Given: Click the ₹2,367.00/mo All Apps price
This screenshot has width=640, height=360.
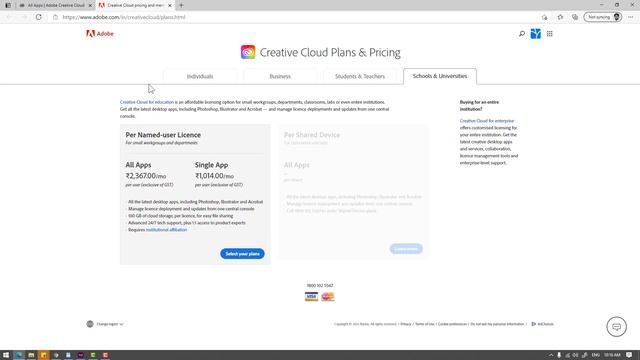Looking at the screenshot, I should pyautogui.click(x=146, y=176).
